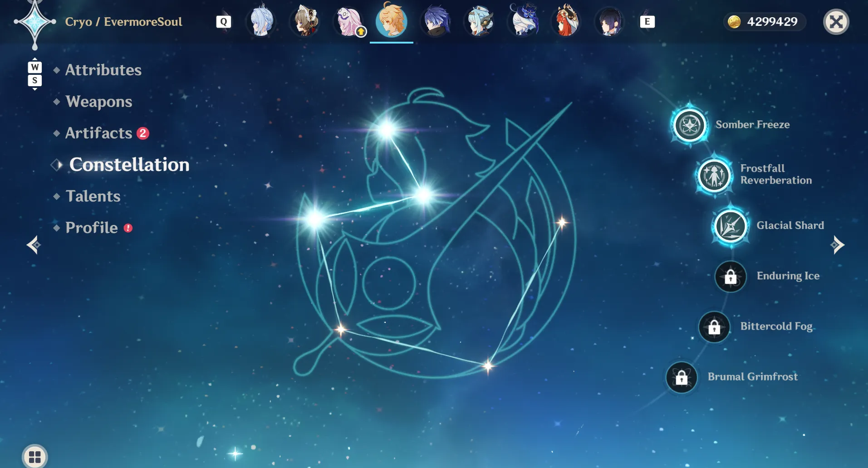Viewport: 868px width, 468px height.
Task: Click the locked Brumal Grimfrost icon
Action: [x=682, y=377]
